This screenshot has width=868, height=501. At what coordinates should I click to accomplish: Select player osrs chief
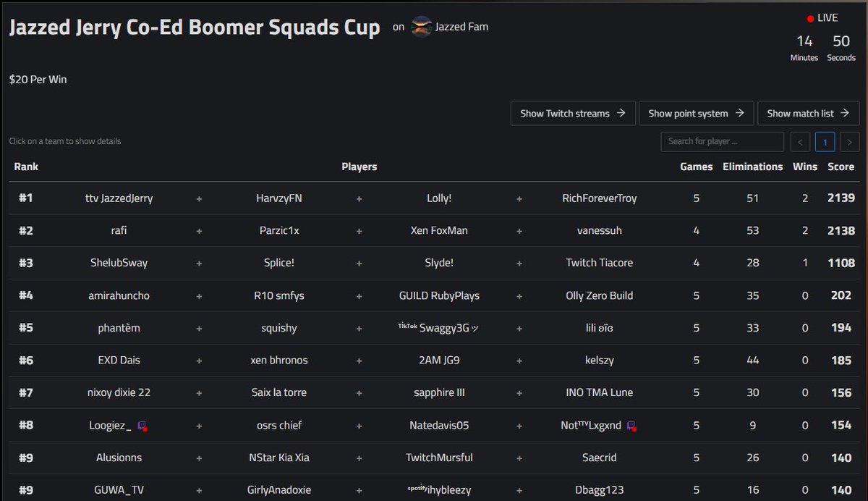coord(279,425)
